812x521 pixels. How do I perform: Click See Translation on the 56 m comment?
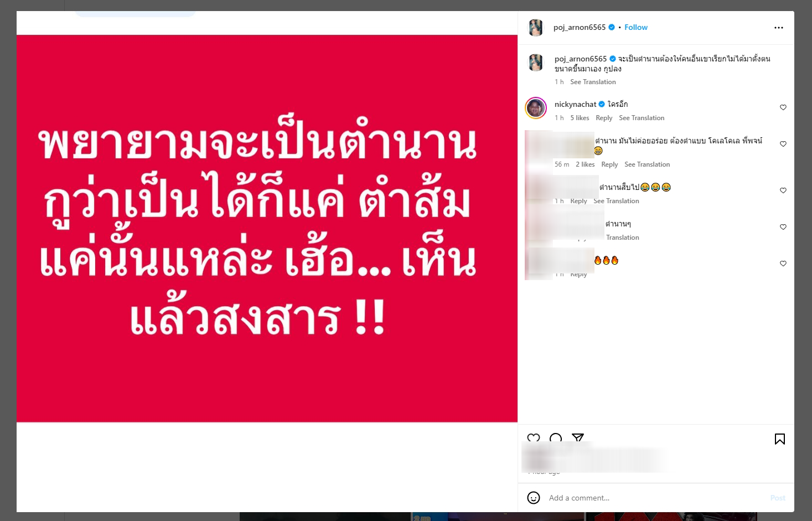(647, 164)
